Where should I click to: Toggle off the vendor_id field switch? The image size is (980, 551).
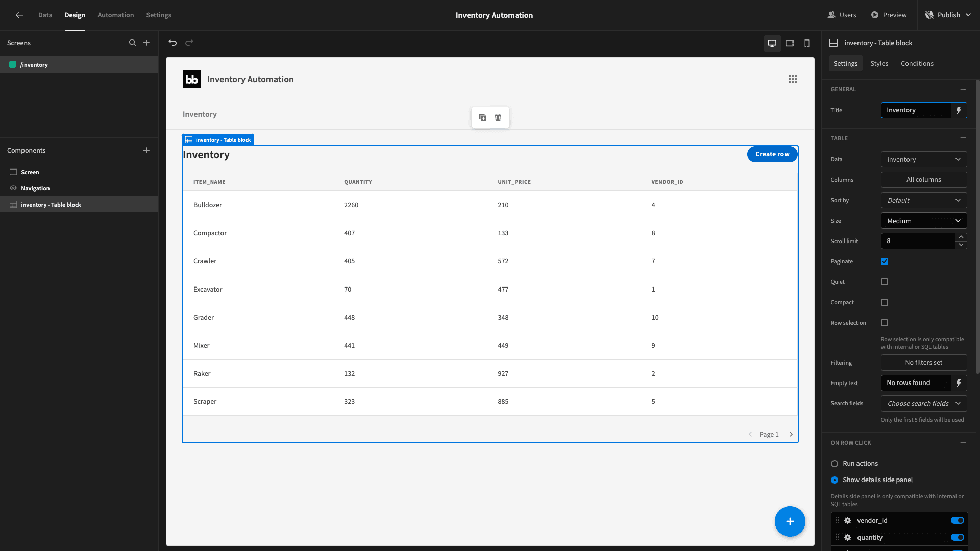point(957,520)
